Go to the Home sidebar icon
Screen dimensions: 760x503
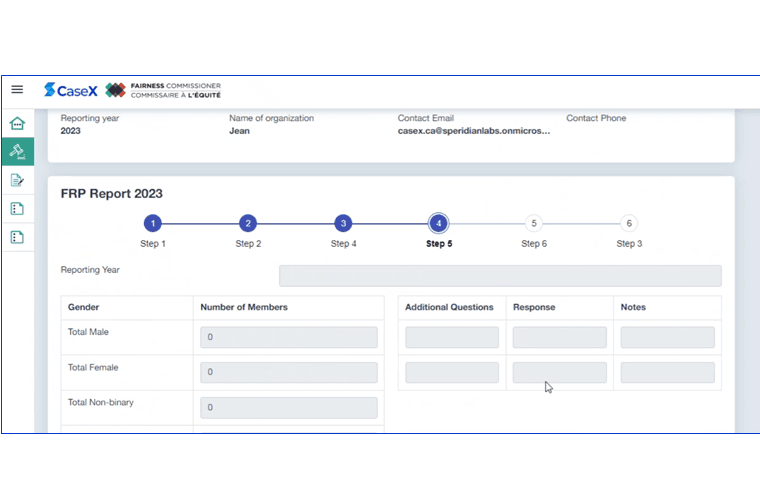pyautogui.click(x=17, y=124)
